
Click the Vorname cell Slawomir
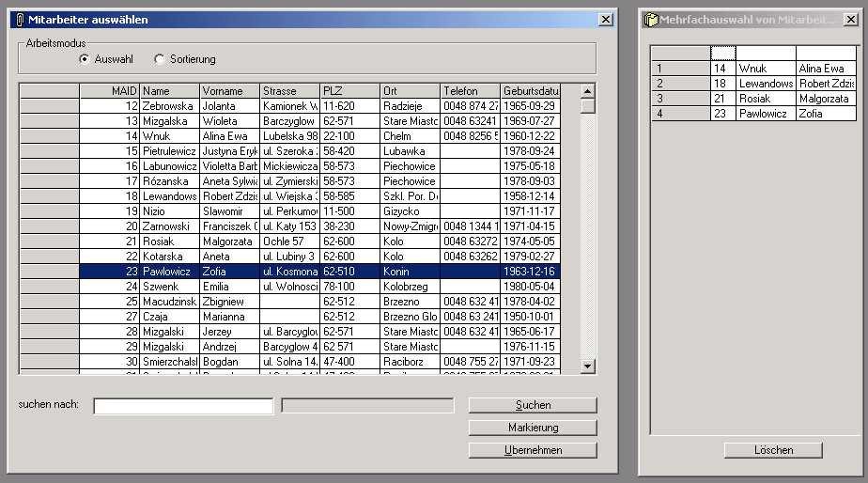tap(230, 211)
